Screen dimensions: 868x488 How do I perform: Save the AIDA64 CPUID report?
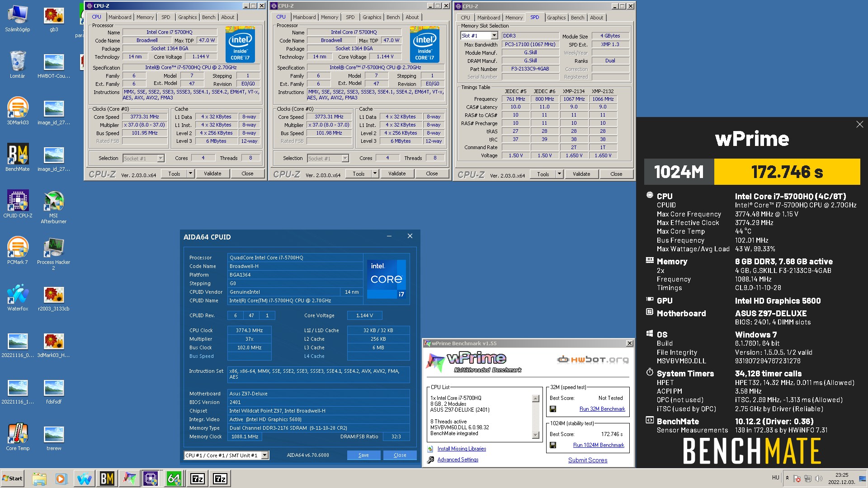363,455
